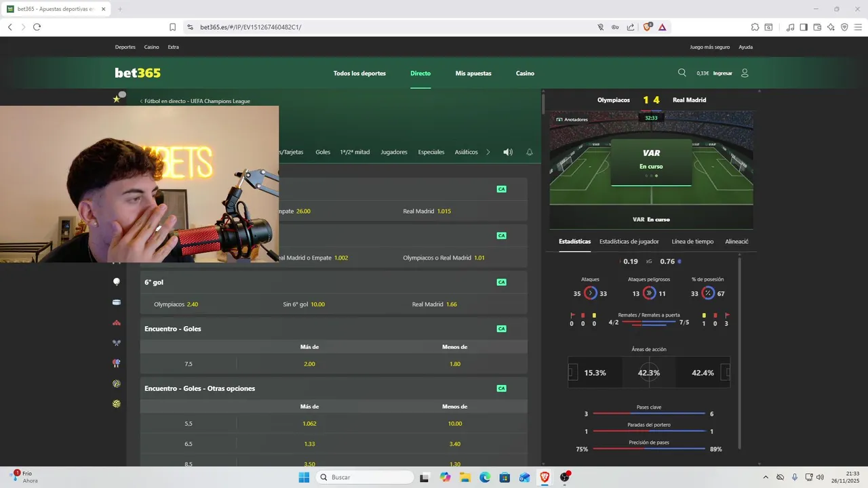Open Línea de tiempo tab
The image size is (868, 488).
[692, 241]
